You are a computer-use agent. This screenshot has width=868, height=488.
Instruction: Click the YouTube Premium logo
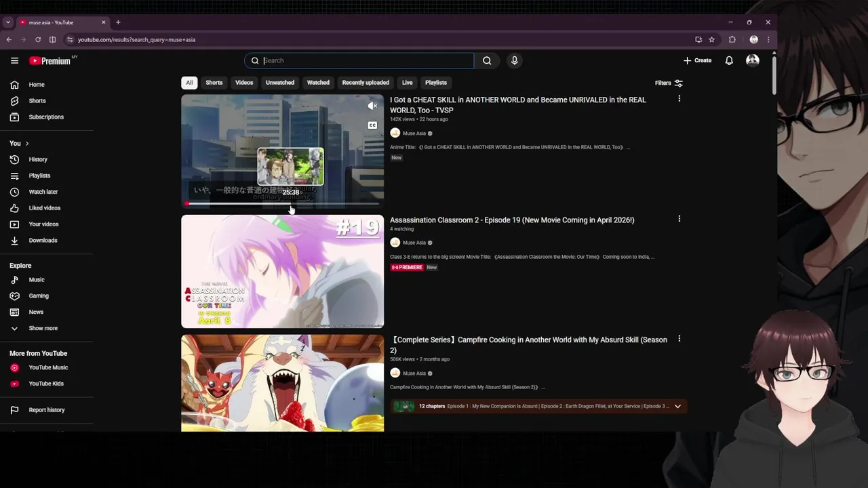click(x=50, y=61)
